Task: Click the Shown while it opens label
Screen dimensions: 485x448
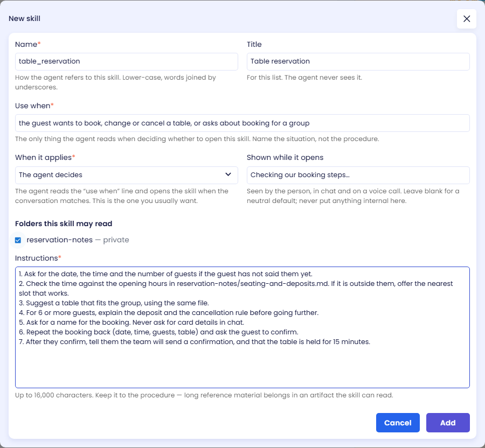Action: click(x=285, y=157)
